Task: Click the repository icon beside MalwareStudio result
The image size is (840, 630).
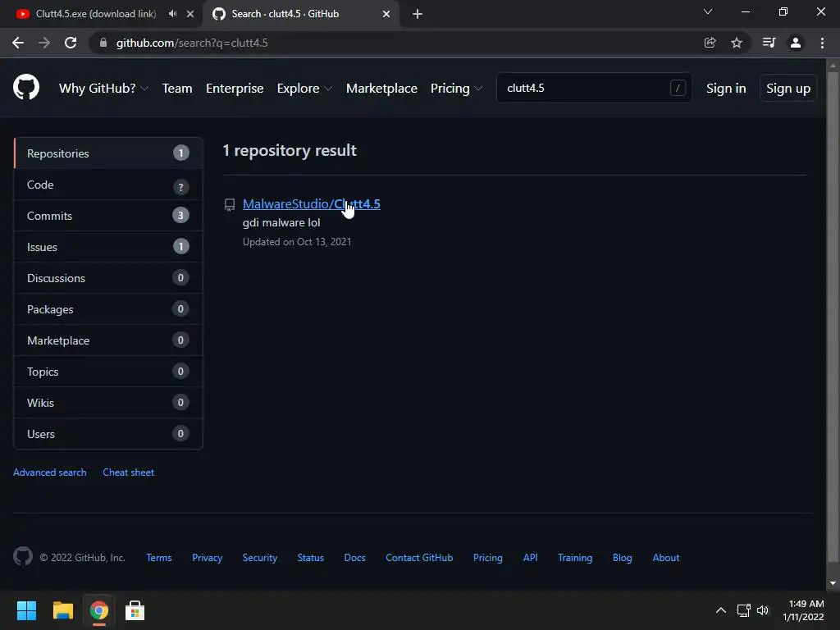Action: 230,204
